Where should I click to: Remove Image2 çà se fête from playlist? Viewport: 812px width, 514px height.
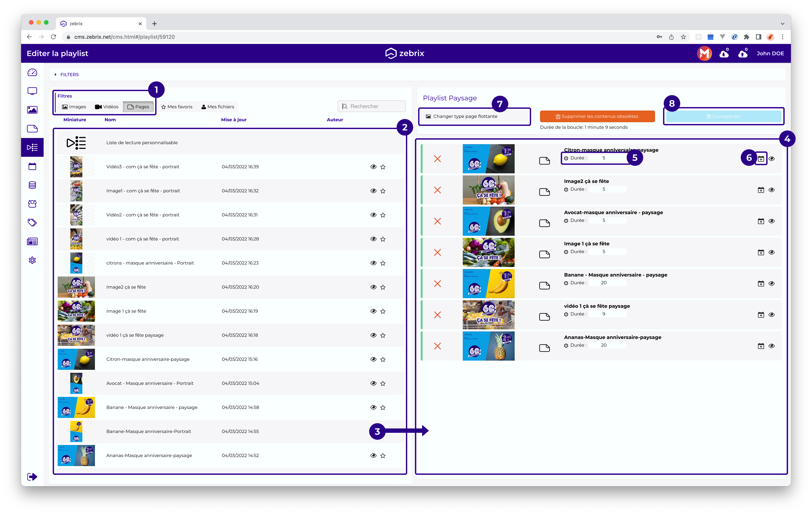coord(437,190)
